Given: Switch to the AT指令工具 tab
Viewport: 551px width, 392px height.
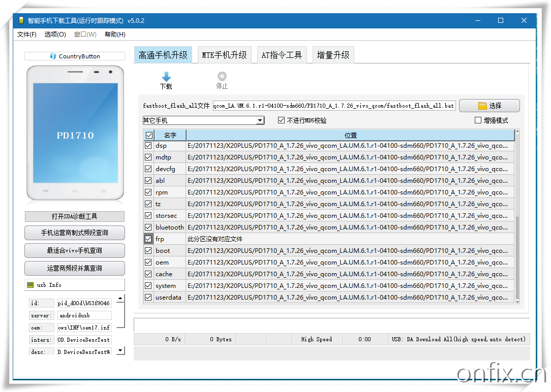Looking at the screenshot, I should tap(282, 54).
